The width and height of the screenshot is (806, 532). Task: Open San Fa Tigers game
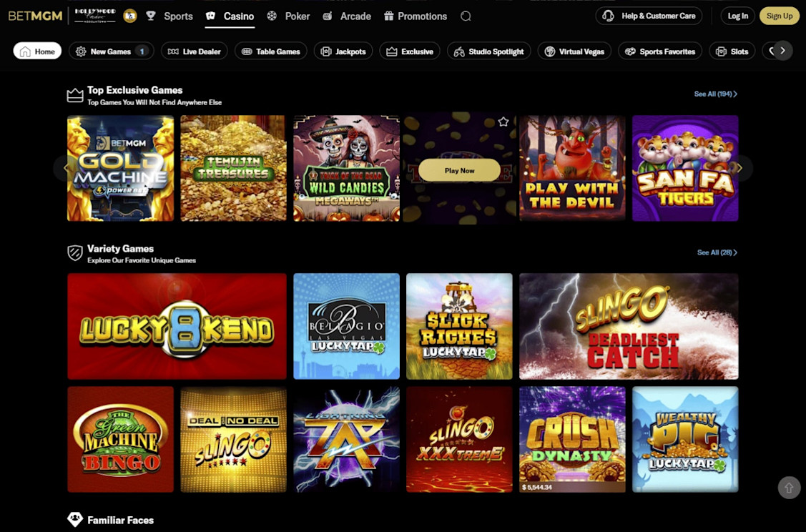pos(685,168)
